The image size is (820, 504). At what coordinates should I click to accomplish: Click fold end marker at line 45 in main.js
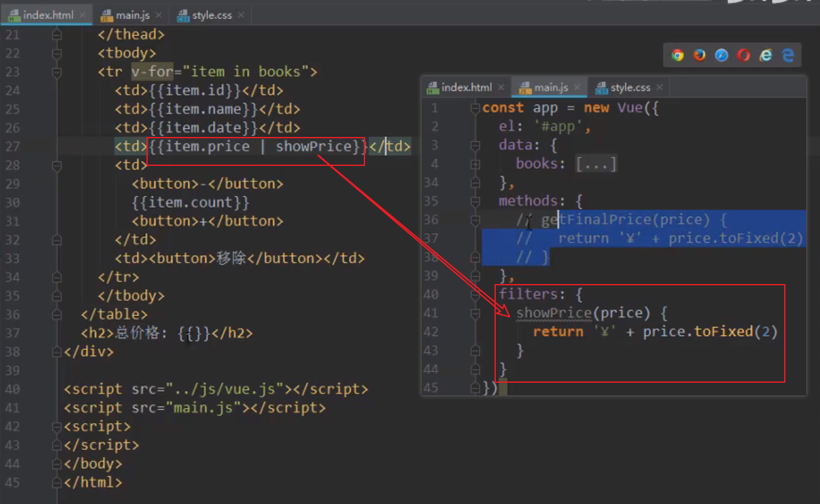(x=475, y=388)
